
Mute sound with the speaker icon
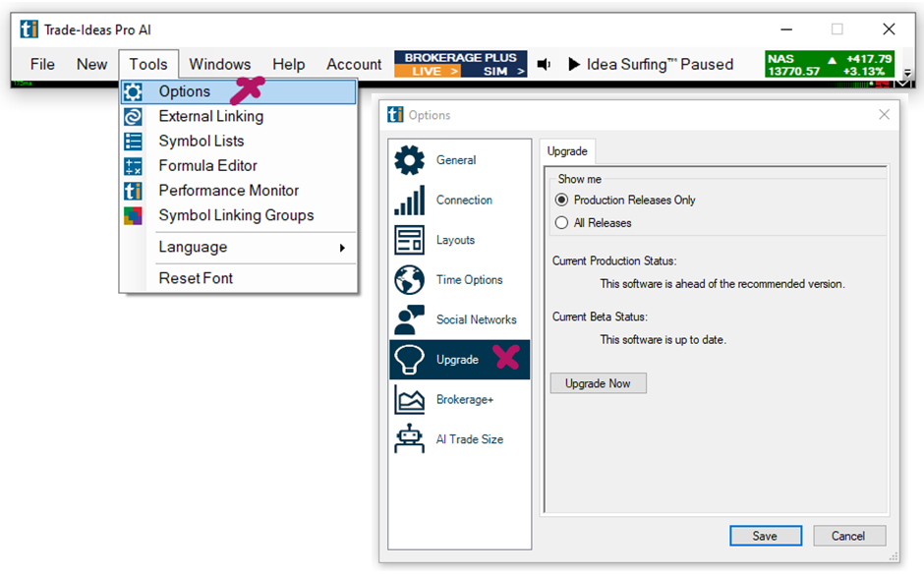(x=544, y=65)
